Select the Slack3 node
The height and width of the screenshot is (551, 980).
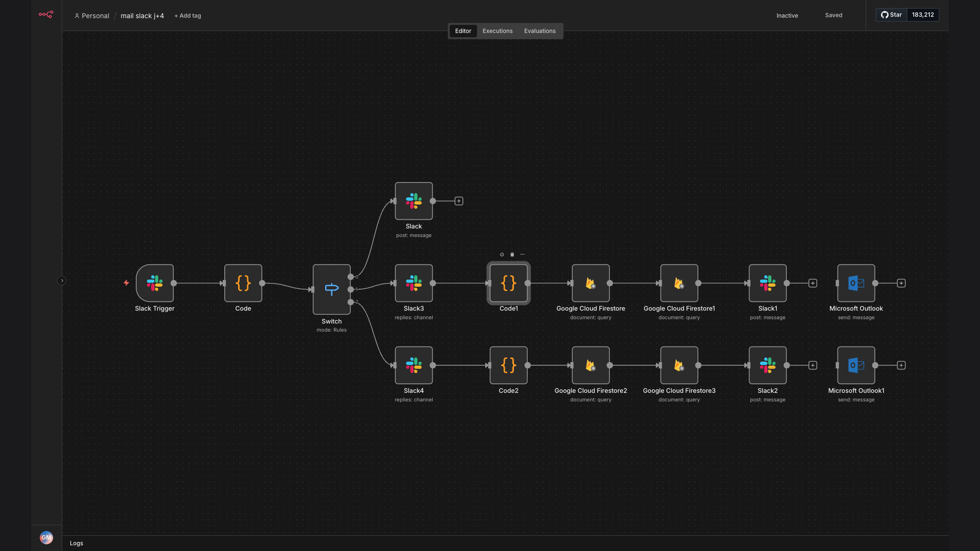(x=414, y=283)
